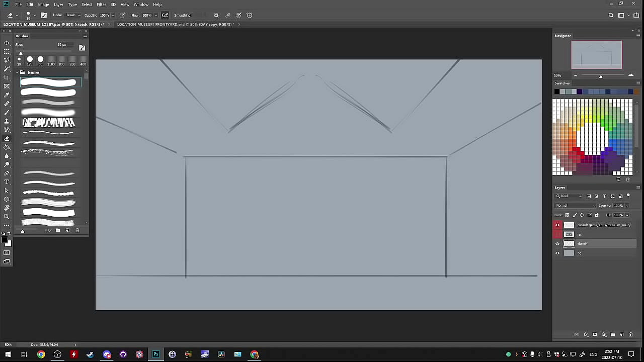Open Photoshop in Windows taskbar
The height and width of the screenshot is (362, 644).
(x=156, y=354)
